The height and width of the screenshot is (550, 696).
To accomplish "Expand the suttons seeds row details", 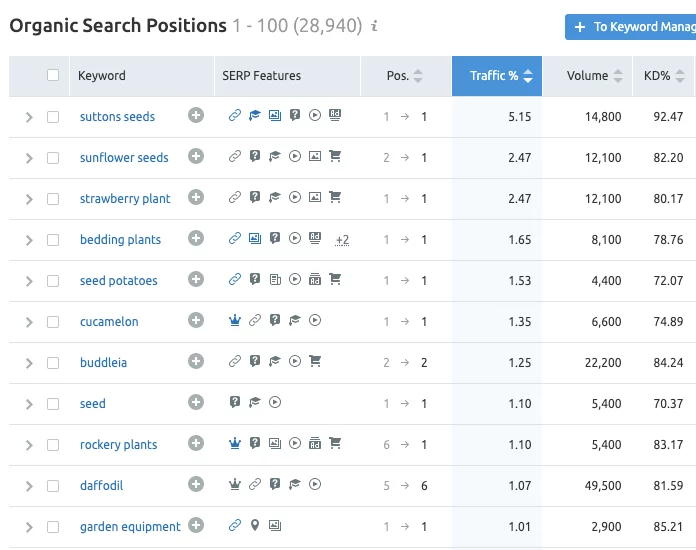I will coord(29,117).
